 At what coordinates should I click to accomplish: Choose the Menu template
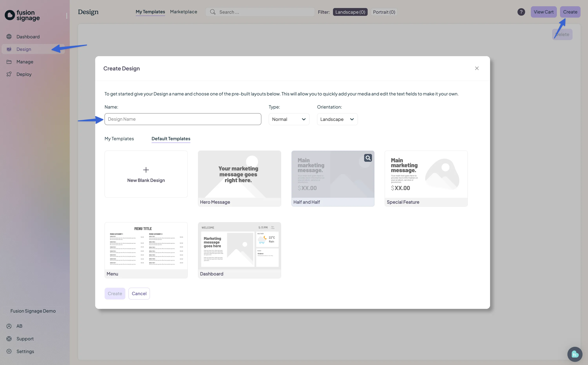point(146,250)
